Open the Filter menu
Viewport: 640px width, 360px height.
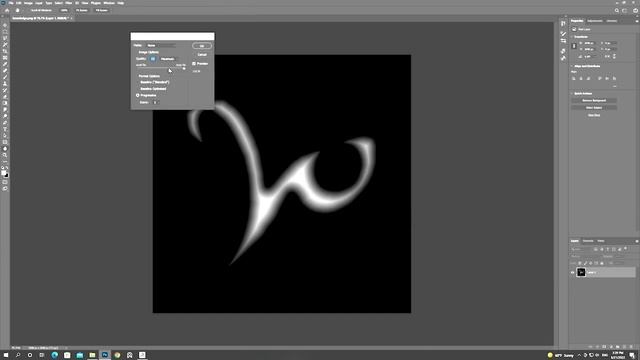(x=69, y=3)
